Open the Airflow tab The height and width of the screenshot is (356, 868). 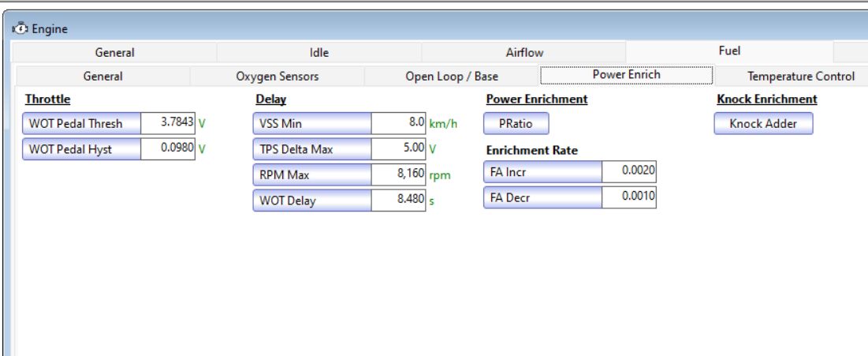pyautogui.click(x=523, y=53)
